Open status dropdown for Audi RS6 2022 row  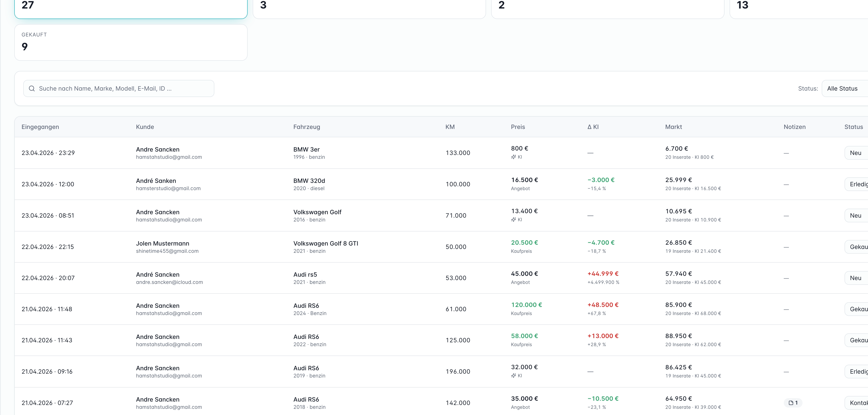(856, 340)
